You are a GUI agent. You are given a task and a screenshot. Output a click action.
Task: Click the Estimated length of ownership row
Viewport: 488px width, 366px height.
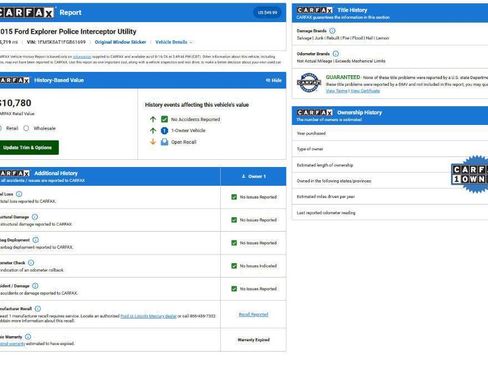pyautogui.click(x=390, y=165)
